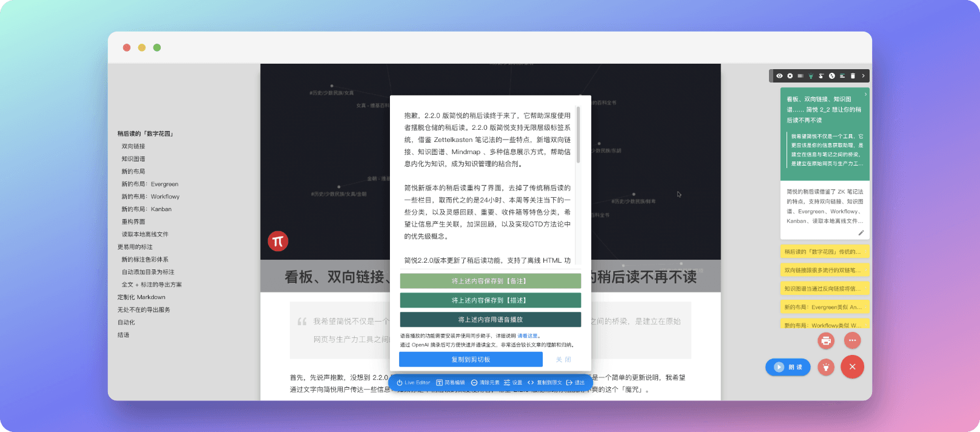The height and width of the screenshot is (432, 980).
Task: Jump to 读取本地离线文件 in outline
Action: pyautogui.click(x=145, y=234)
